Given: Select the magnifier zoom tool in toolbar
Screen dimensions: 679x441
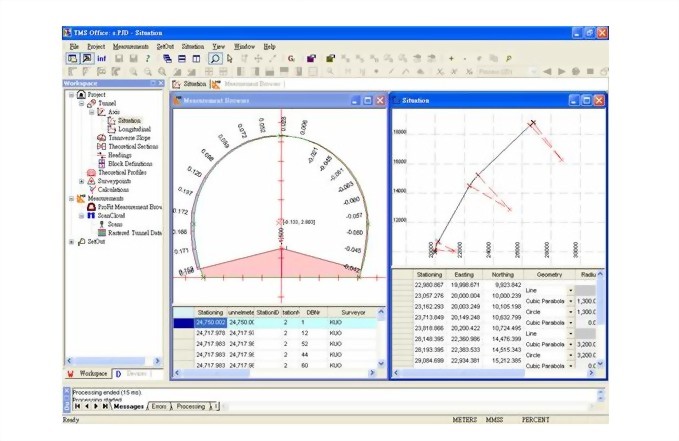Looking at the screenshot, I should click(215, 58).
